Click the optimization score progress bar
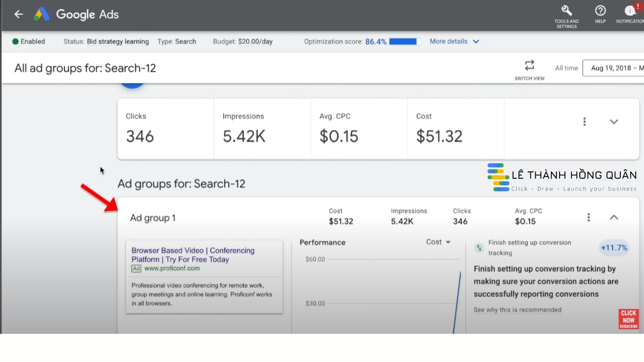Image resolution: width=644 pixels, height=362 pixels. (x=405, y=42)
